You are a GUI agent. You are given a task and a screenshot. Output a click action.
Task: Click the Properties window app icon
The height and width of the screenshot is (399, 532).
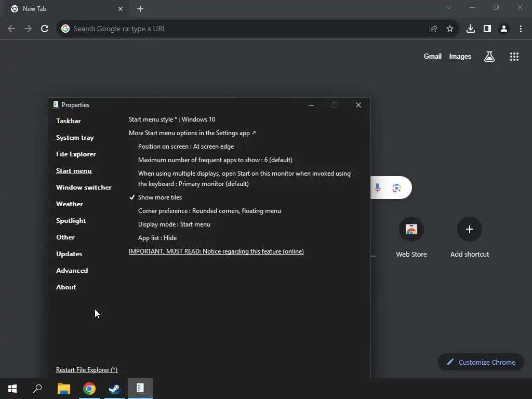(x=56, y=105)
